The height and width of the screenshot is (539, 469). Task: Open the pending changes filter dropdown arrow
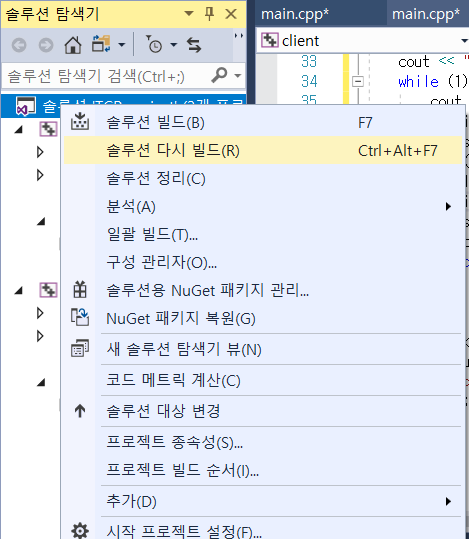click(174, 45)
